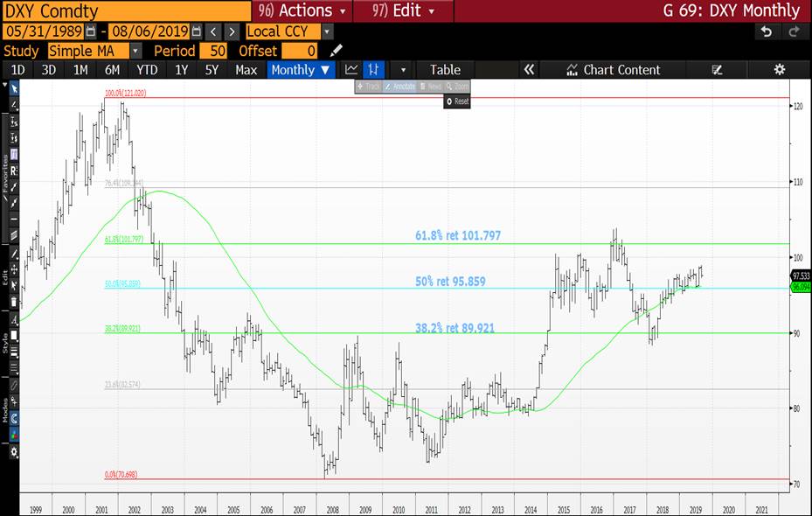Expand the Simple MA study dropdown arrow
The width and height of the screenshot is (812, 516).
(x=135, y=51)
